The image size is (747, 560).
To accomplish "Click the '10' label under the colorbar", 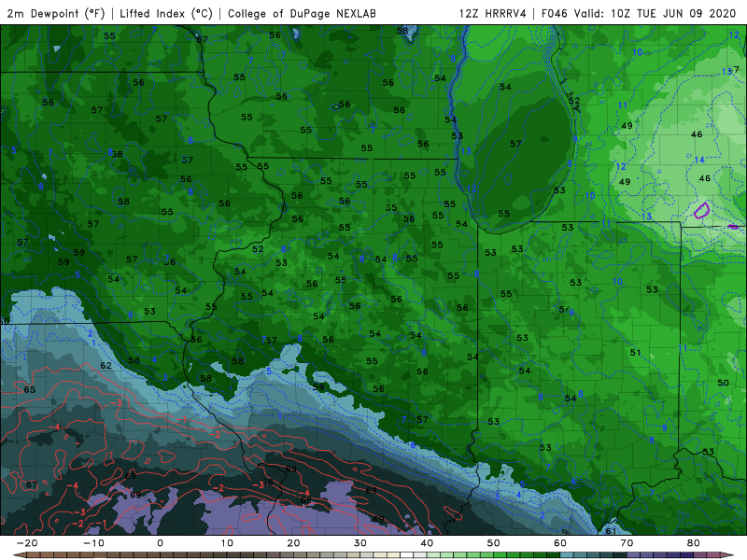I will [227, 543].
